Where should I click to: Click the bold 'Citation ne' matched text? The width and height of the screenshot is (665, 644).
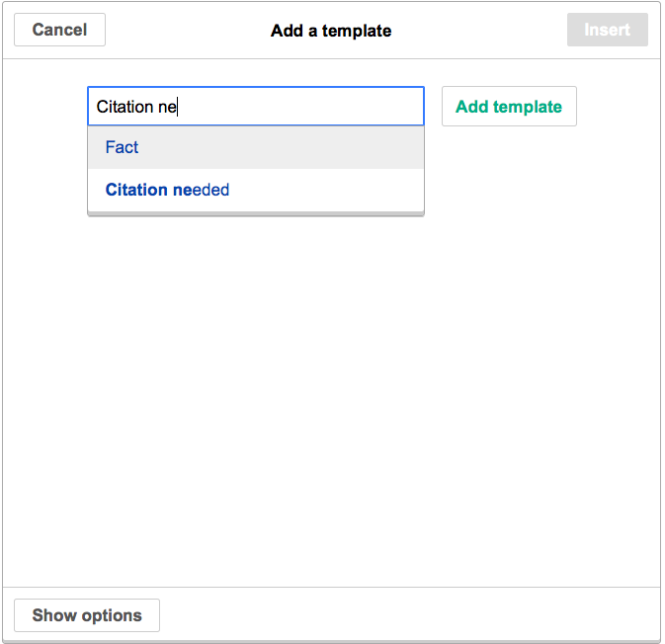pos(146,190)
